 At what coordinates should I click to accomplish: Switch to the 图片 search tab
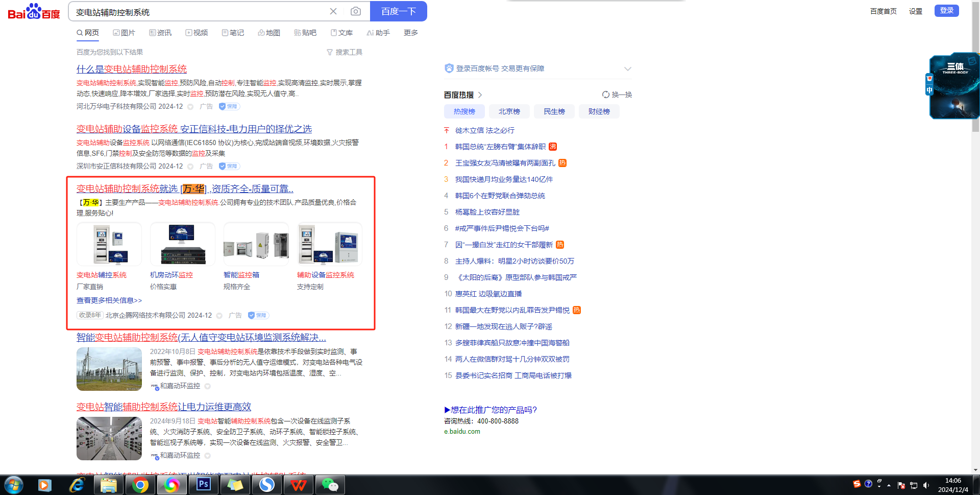pos(124,33)
